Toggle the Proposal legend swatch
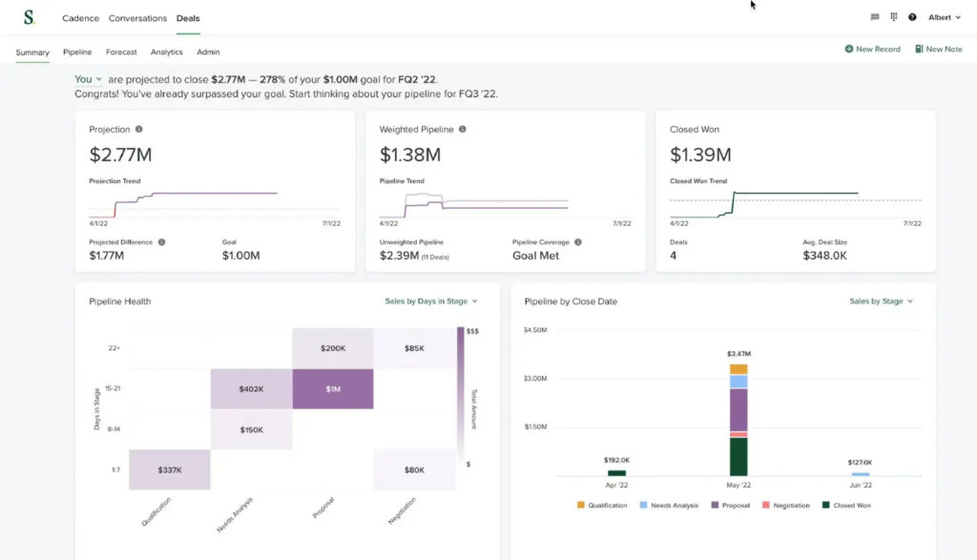 coord(715,505)
